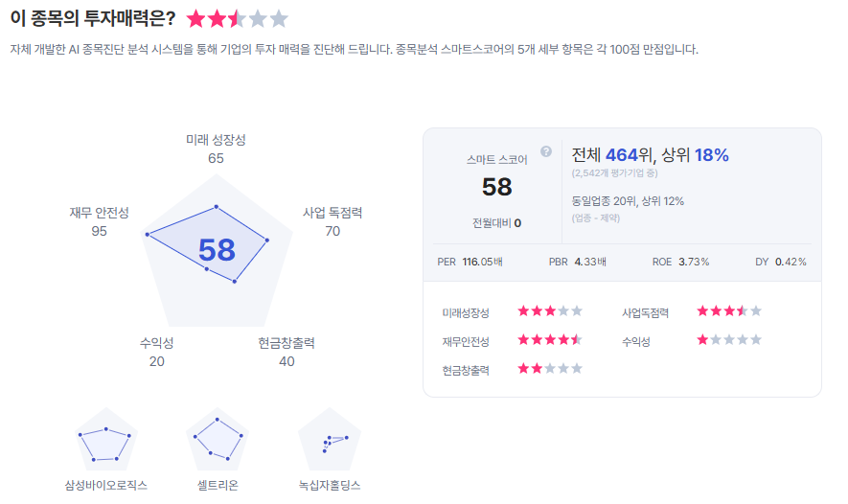Click the 재무안전성 star rating in the panel

[x=550, y=340]
